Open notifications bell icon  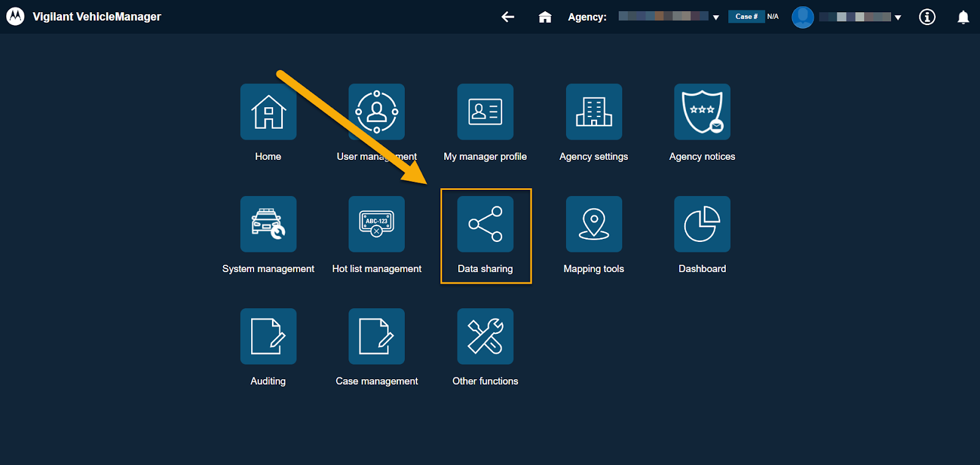(x=963, y=17)
